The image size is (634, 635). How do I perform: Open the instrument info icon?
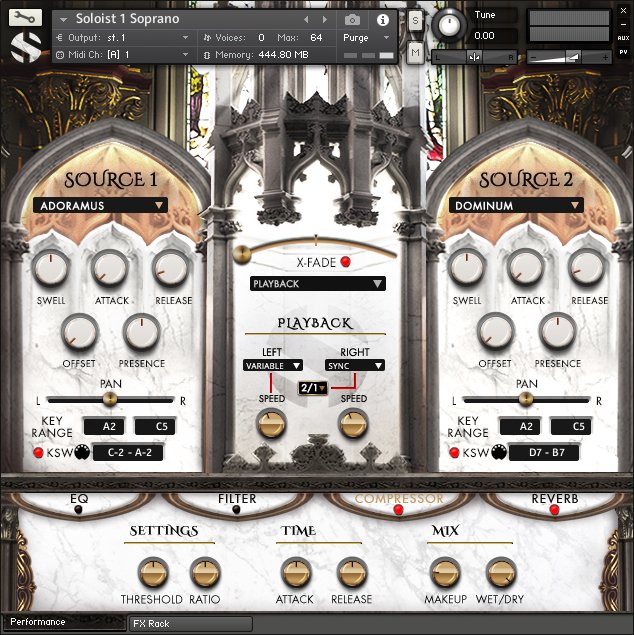[382, 19]
